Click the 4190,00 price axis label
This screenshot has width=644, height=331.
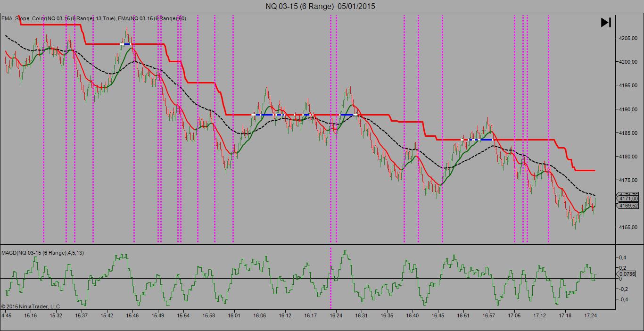coord(629,109)
